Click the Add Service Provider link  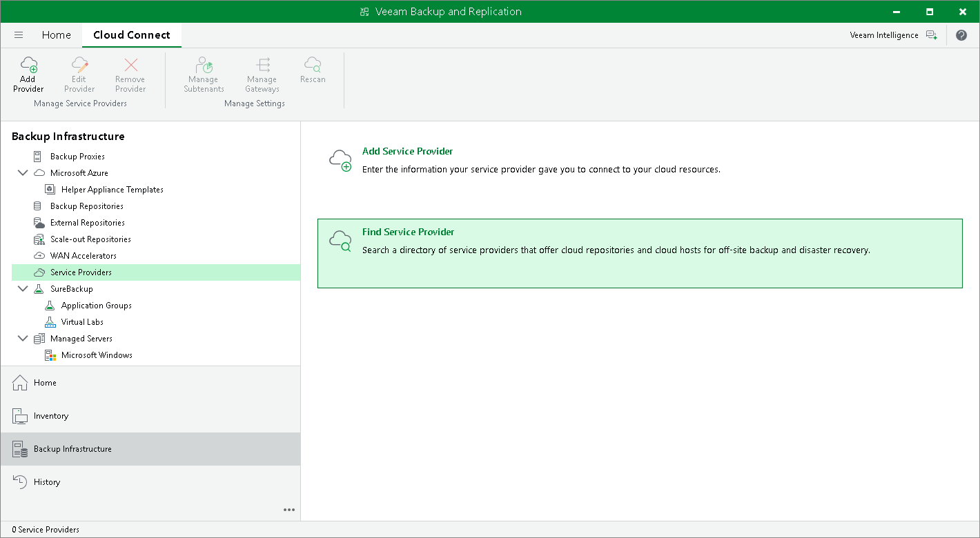(x=407, y=151)
